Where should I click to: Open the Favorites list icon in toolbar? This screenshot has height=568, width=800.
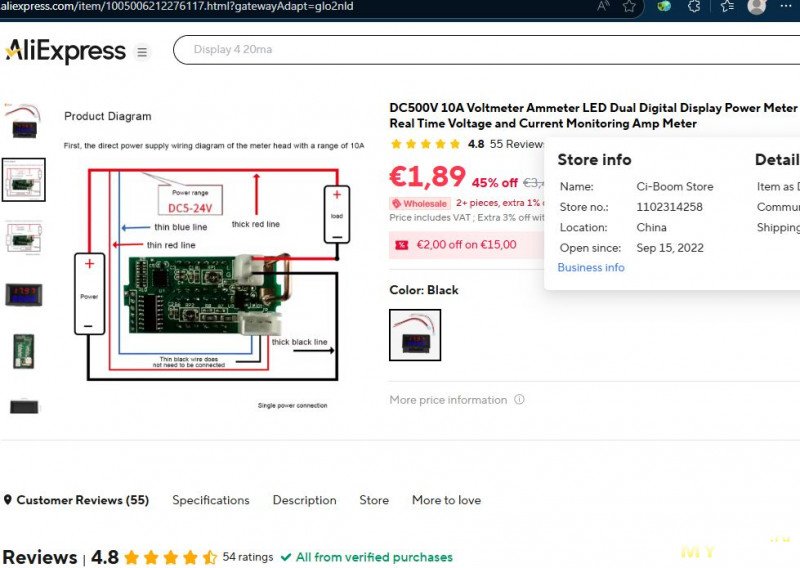tap(727, 6)
